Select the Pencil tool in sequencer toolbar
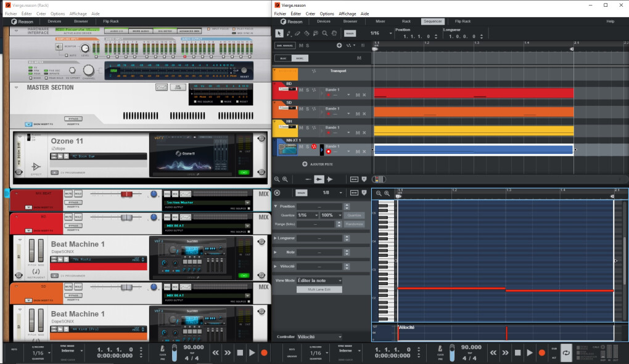 coord(289,33)
